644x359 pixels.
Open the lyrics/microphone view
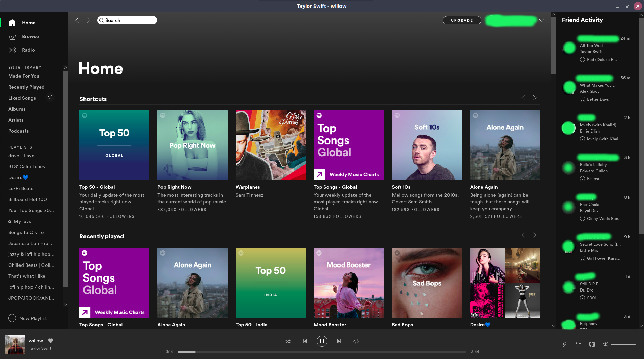pos(564,344)
